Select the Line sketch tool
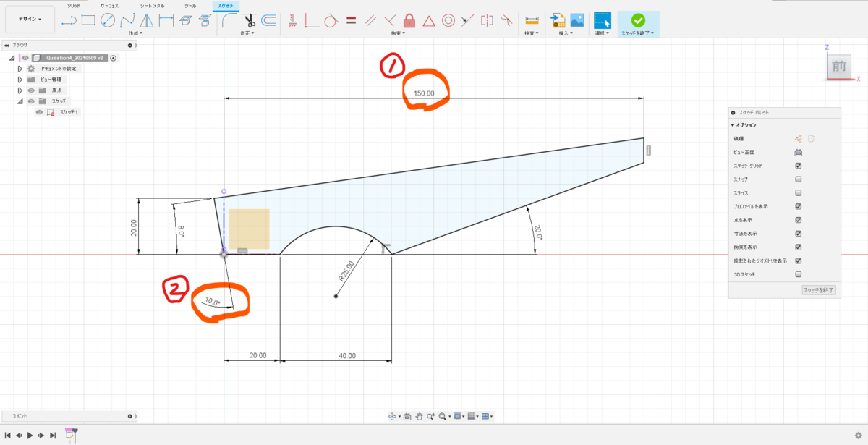Viewport: 868px width, 445px height. pyautogui.click(x=69, y=20)
